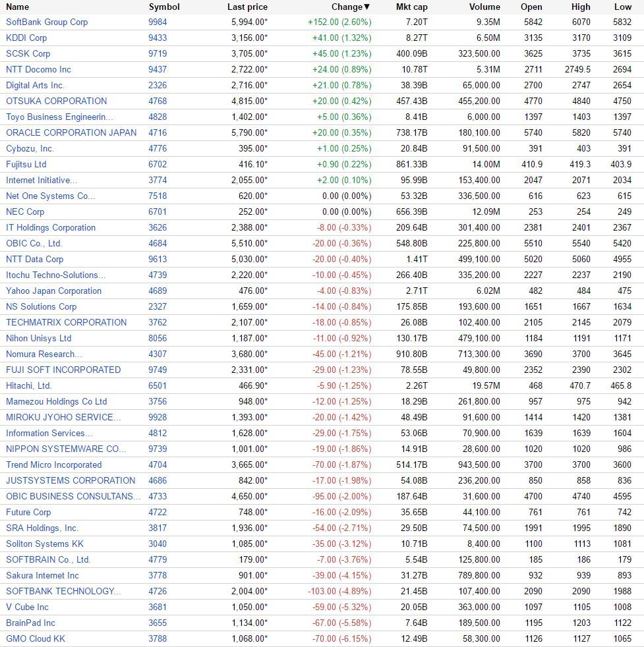The image size is (644, 647).
Task: Sort by the Open column header
Action: coord(531,7)
